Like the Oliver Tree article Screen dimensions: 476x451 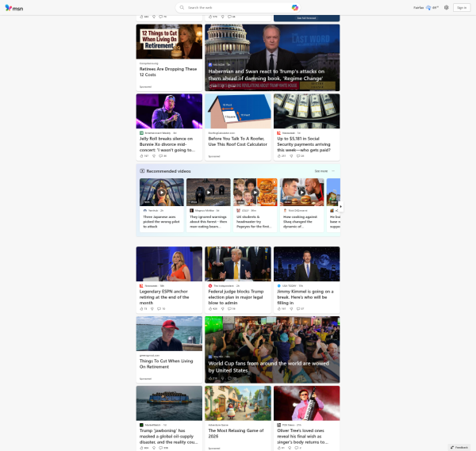(281, 448)
